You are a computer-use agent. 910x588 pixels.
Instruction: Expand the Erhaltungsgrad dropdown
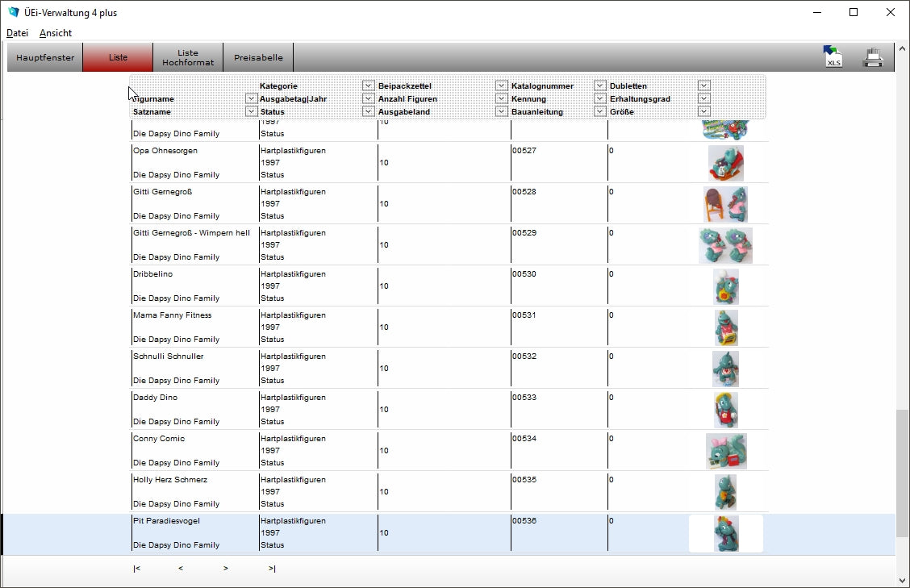click(x=703, y=98)
